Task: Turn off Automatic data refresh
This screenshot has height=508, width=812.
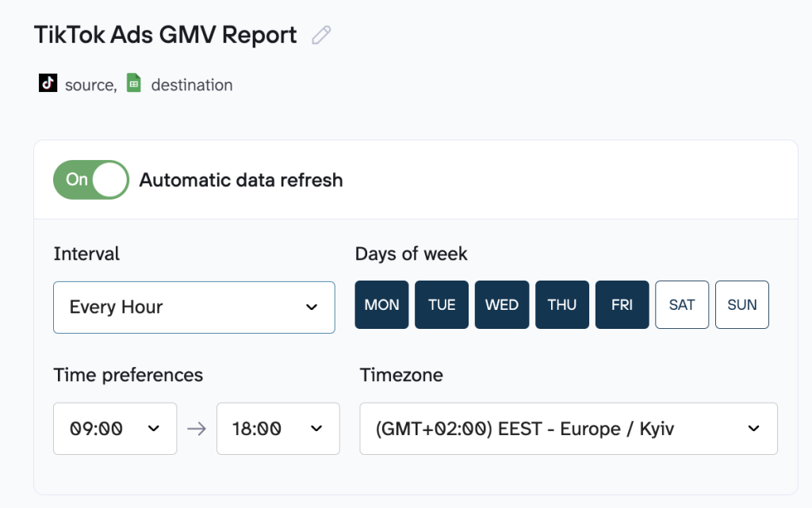Action: coord(90,179)
